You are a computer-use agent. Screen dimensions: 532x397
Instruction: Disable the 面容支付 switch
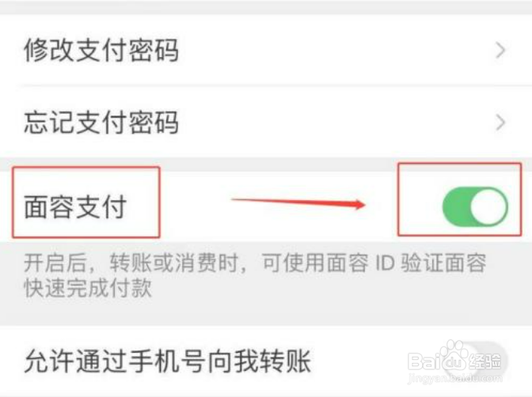click(475, 206)
